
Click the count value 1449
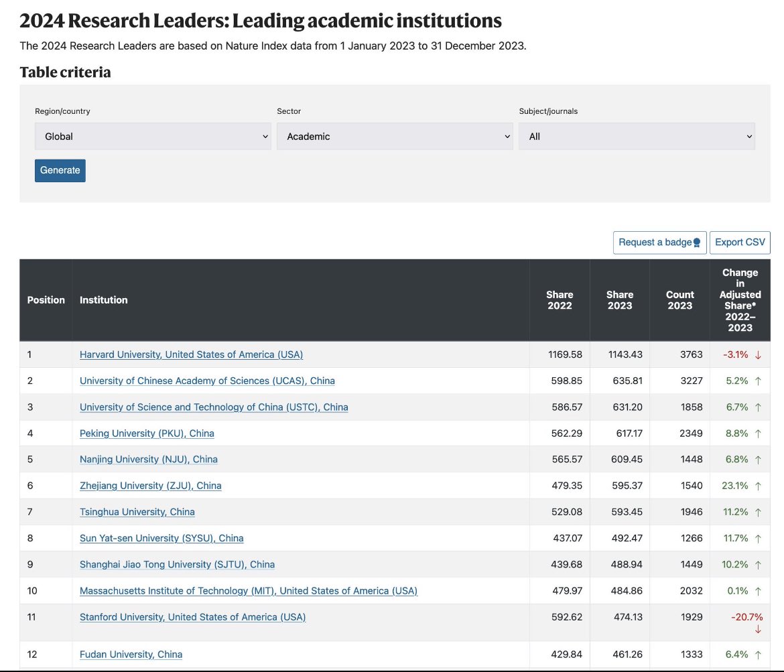(692, 565)
